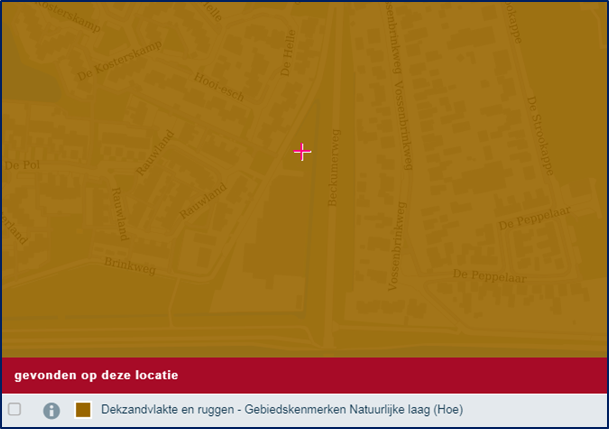Click the Dekzandvlakte en ruggen layer name
This screenshot has height=429, width=609.
tap(282, 410)
